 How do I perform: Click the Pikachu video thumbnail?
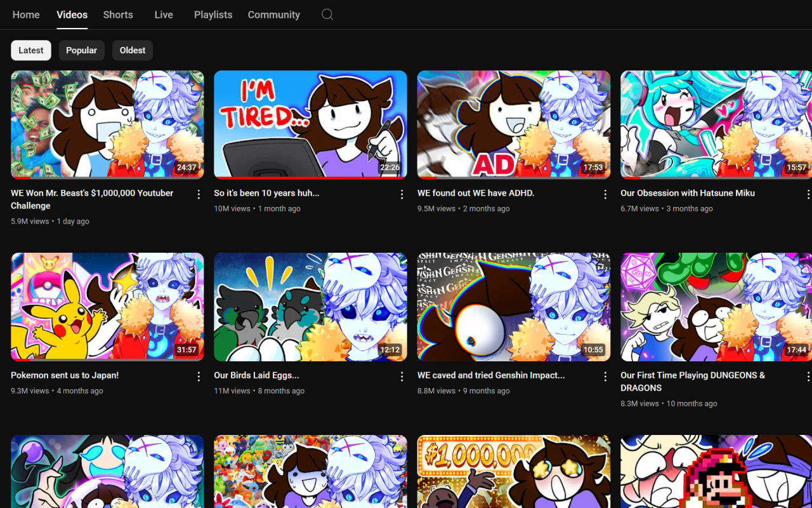click(x=107, y=307)
